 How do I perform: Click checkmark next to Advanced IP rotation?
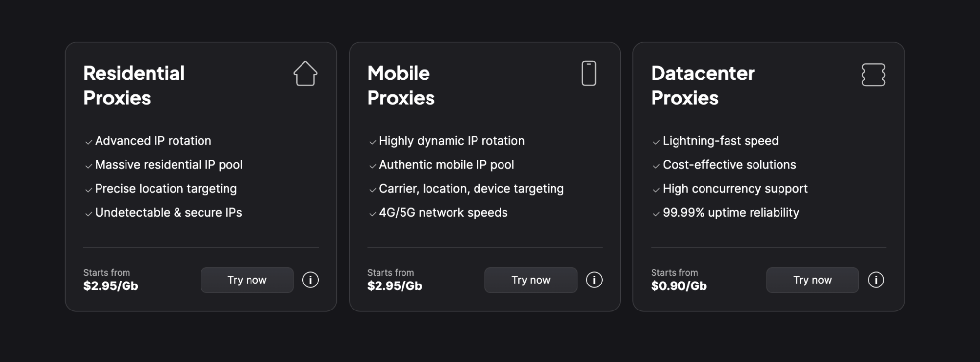click(89, 142)
